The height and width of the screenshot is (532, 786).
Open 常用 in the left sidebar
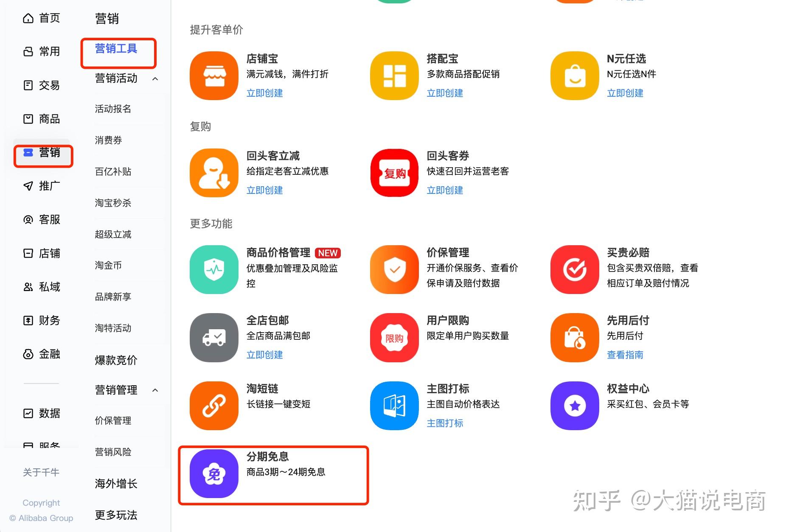(x=41, y=51)
